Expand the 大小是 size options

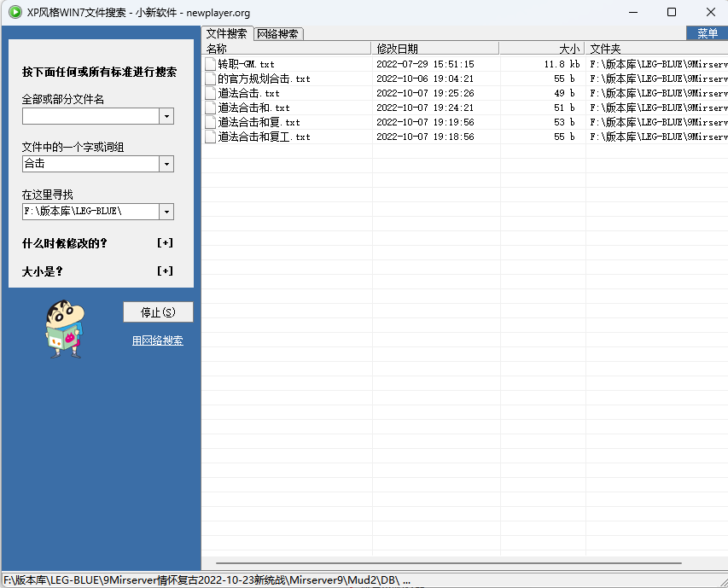(166, 271)
